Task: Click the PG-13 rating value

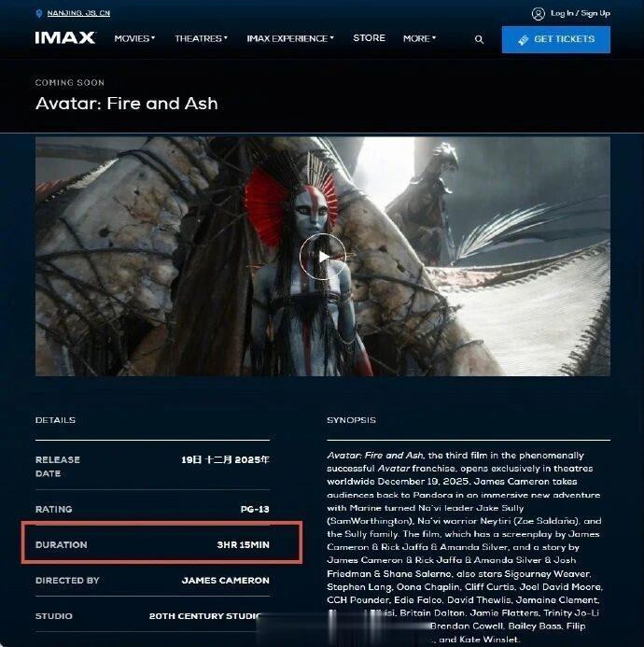Action: [x=255, y=509]
